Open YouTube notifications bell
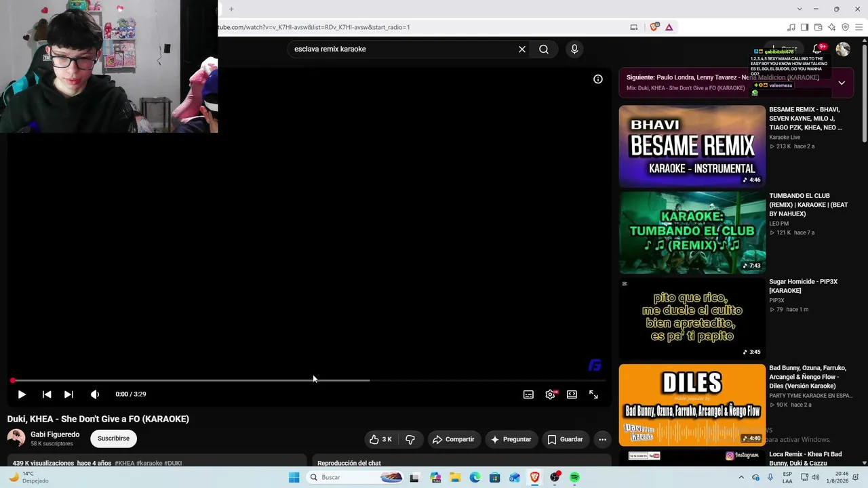Image resolution: width=868 pixels, height=488 pixels. coord(817,49)
